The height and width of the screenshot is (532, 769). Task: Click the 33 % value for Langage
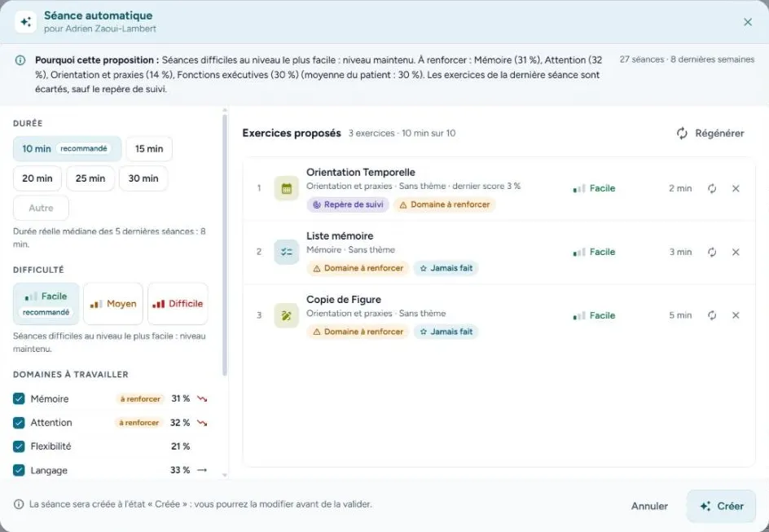point(180,470)
